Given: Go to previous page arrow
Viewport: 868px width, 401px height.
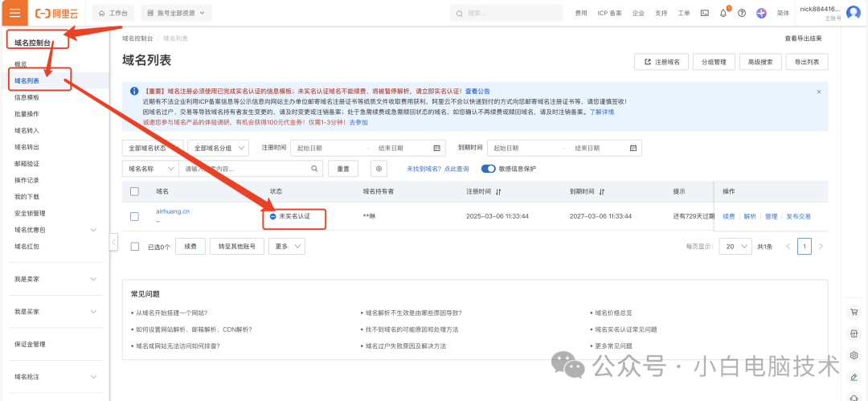Looking at the screenshot, I should point(788,247).
